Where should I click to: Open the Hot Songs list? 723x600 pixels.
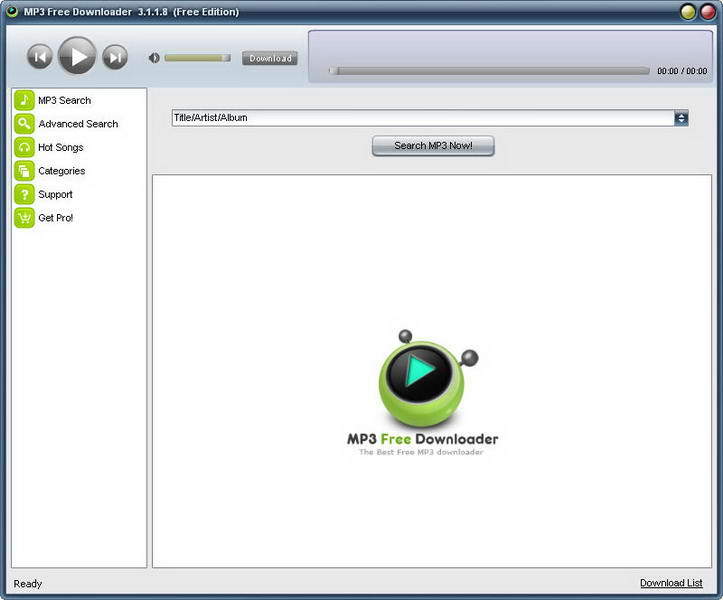(x=61, y=147)
